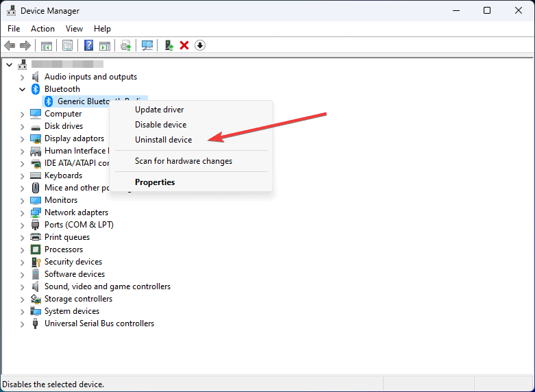The image size is (535, 392).
Task: Collapse the root computer node
Action: (10, 64)
